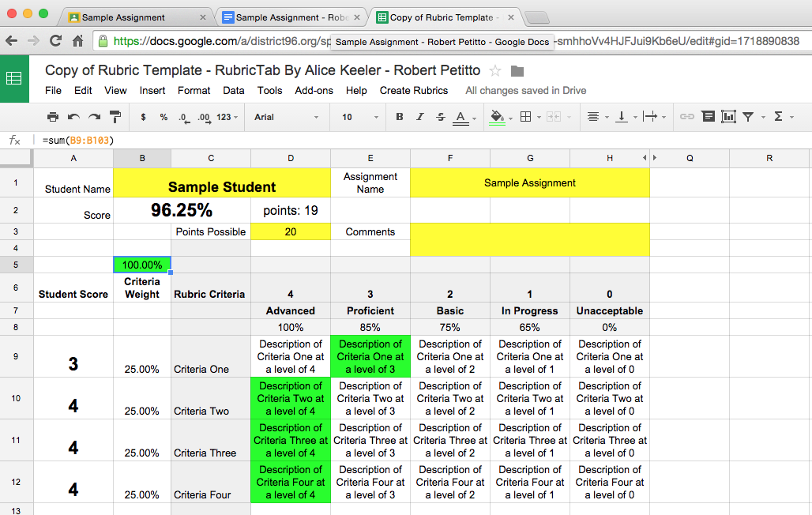Expand the borders dropdown arrow

pyautogui.click(x=539, y=118)
